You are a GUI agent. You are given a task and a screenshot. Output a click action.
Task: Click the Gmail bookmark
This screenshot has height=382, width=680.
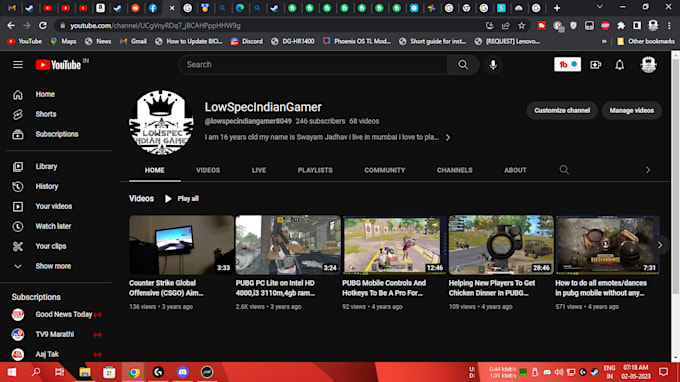[133, 42]
